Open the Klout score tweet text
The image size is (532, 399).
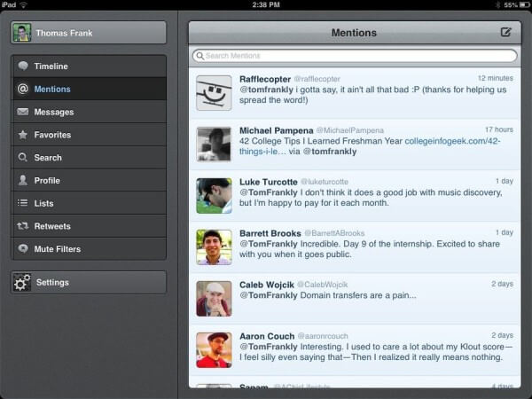coord(376,352)
